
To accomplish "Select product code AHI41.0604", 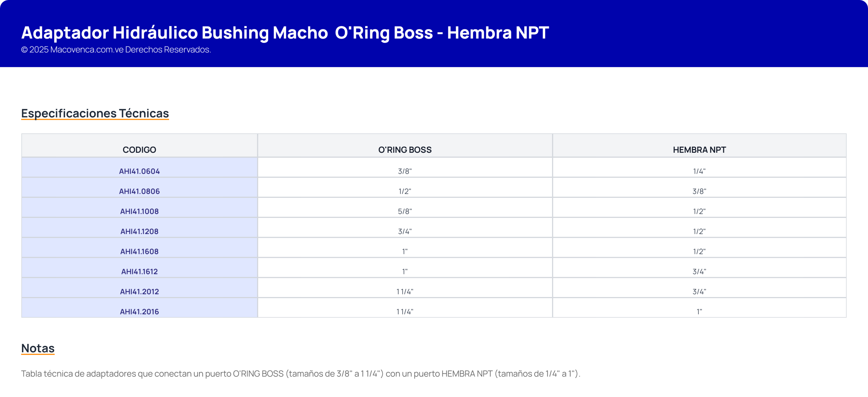I will tap(139, 171).
